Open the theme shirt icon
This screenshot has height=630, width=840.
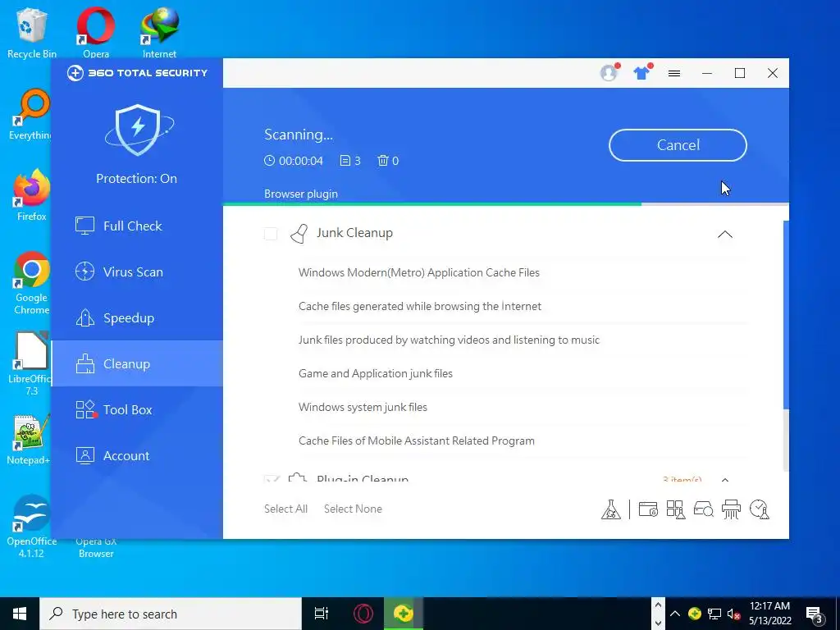(x=641, y=72)
